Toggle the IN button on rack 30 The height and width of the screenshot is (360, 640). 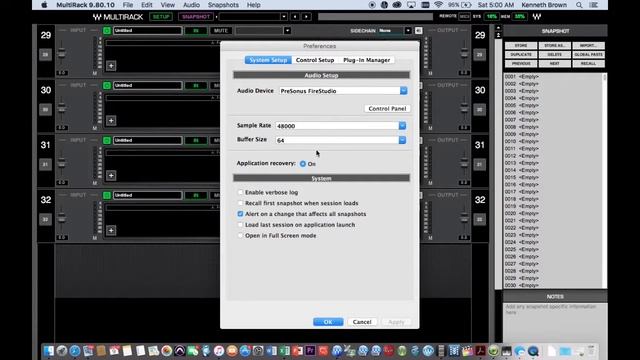click(196, 85)
